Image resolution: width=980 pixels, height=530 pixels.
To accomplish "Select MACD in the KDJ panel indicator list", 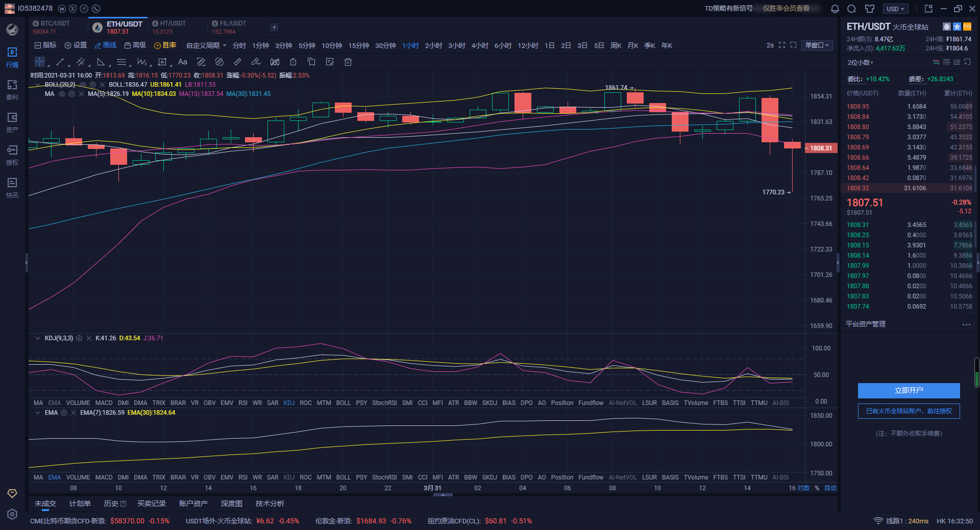I will 104,403.
